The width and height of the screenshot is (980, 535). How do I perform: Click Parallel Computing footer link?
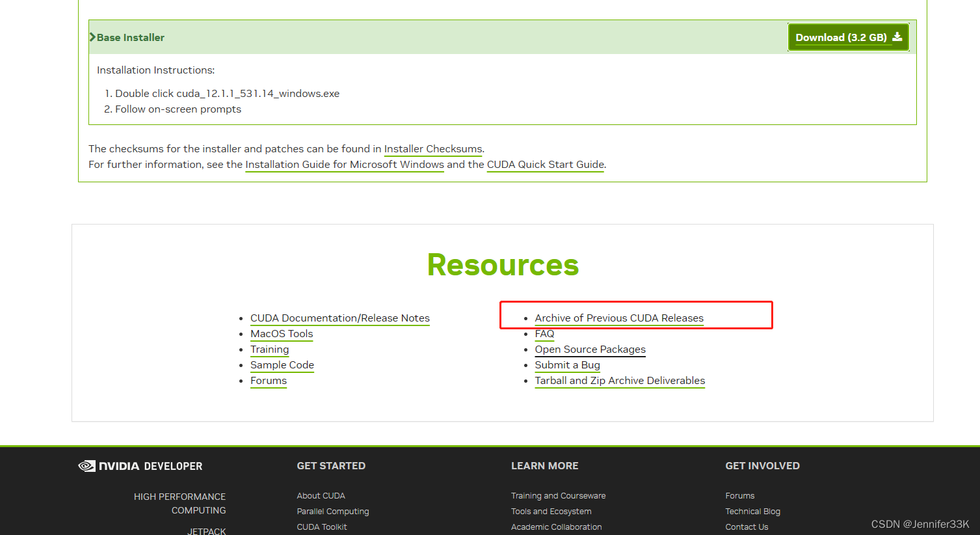coord(333,512)
